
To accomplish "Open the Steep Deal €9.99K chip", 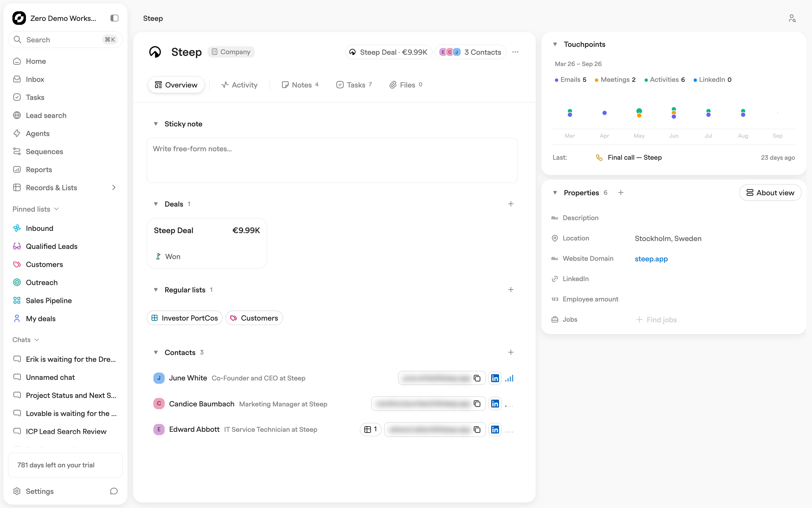I will tap(389, 52).
